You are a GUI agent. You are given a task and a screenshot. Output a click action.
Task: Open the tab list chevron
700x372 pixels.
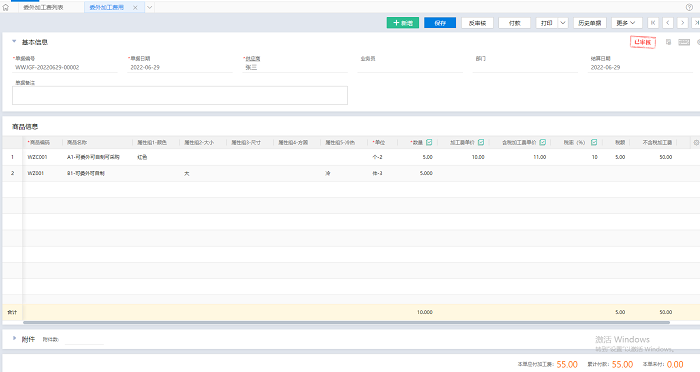point(150,7)
